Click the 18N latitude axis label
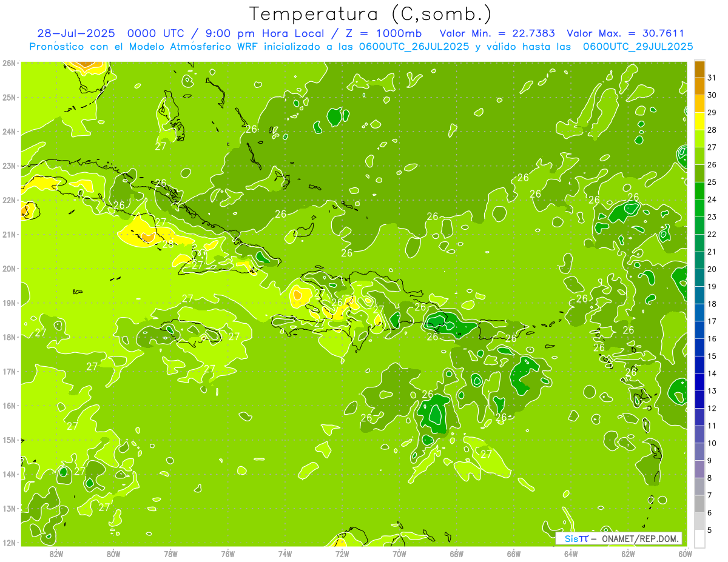728x562 pixels. (9, 337)
